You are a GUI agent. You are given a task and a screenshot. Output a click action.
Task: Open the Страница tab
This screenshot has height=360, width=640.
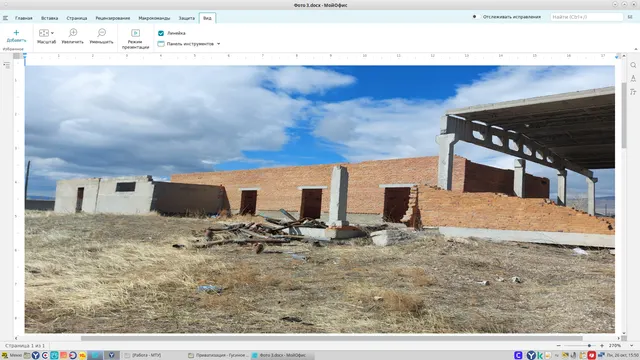pyautogui.click(x=77, y=18)
